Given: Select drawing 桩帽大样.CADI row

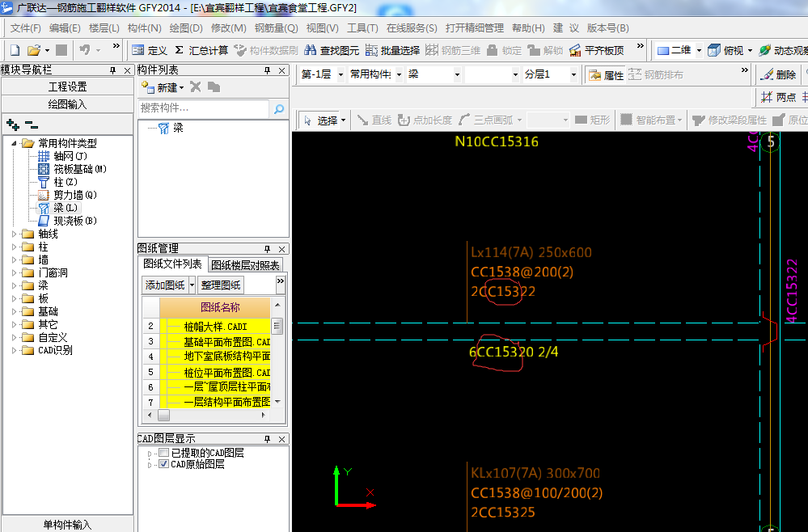Looking at the screenshot, I should tap(215, 326).
